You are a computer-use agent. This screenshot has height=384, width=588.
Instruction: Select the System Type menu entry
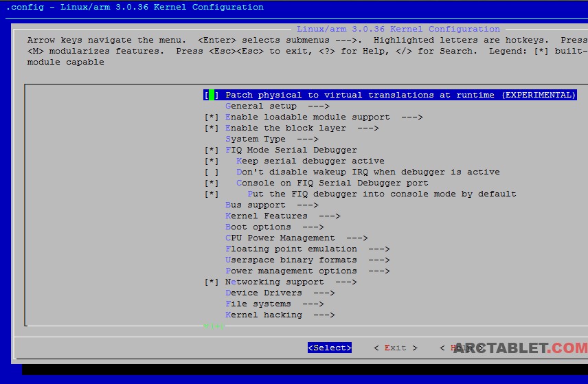click(256, 139)
